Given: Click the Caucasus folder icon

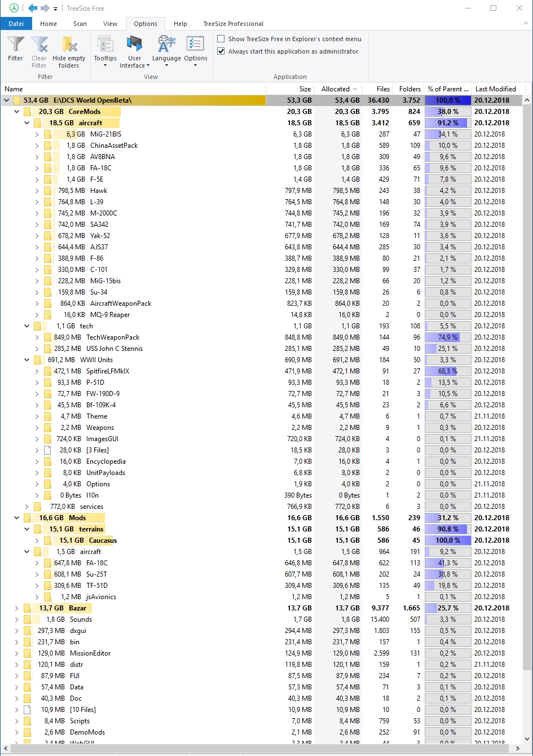Looking at the screenshot, I should 47,540.
